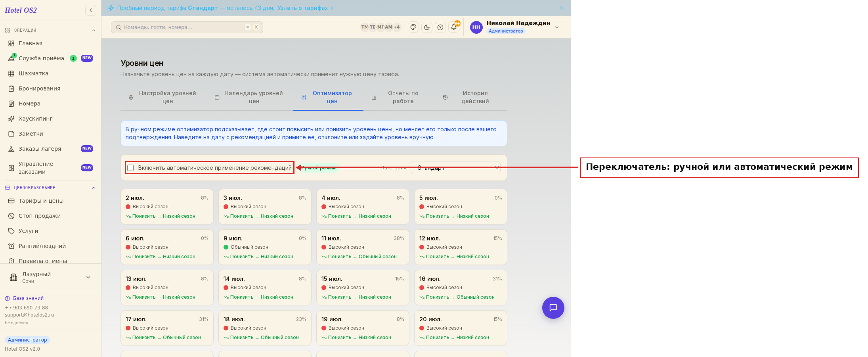This screenshot has height=357, width=868.
Task: Expand the Лазурный Сочи hotel selector
Action: 50,277
